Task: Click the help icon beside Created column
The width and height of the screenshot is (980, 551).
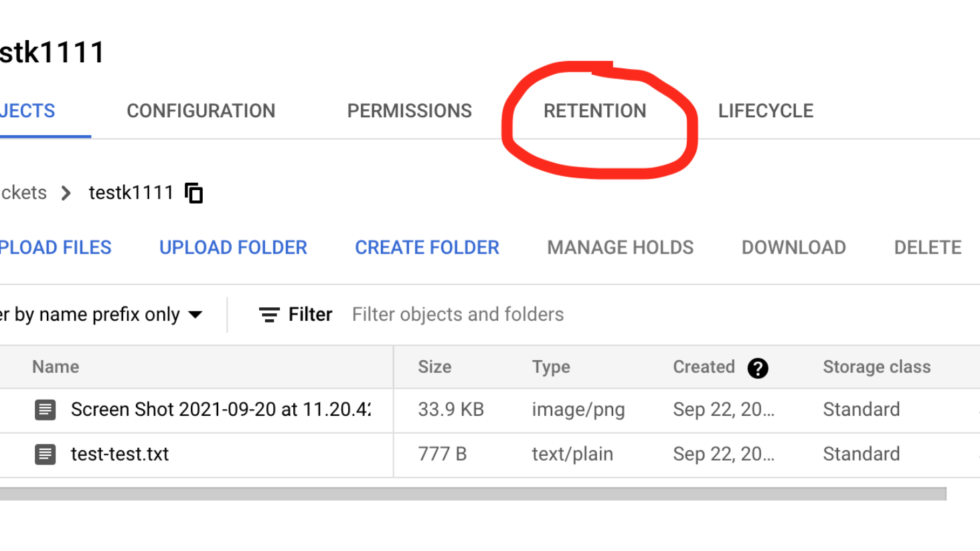Action: coord(757,368)
